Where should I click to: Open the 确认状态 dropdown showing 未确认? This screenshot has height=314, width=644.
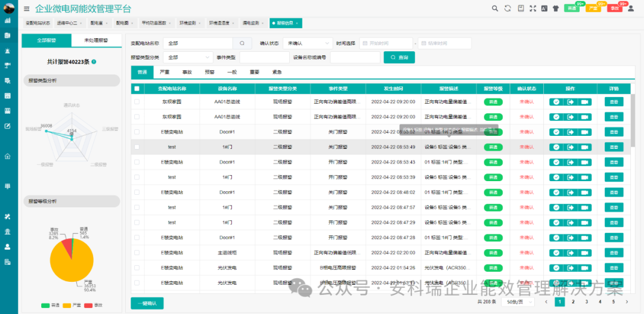pos(308,43)
